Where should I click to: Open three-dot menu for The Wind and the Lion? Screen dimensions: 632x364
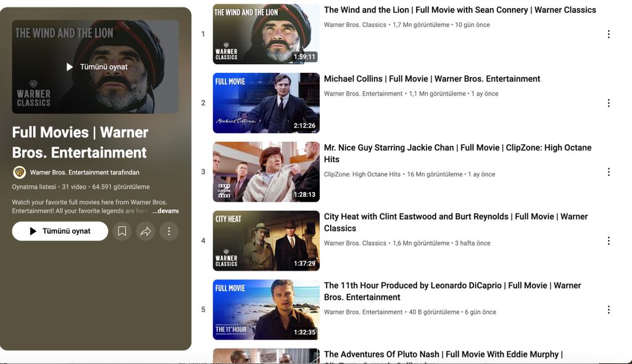pos(609,34)
